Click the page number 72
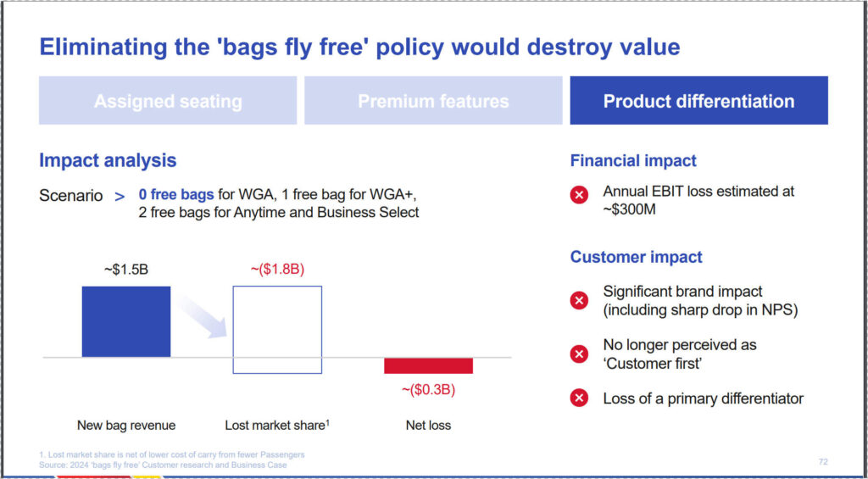This screenshot has width=868, height=479. (x=822, y=461)
